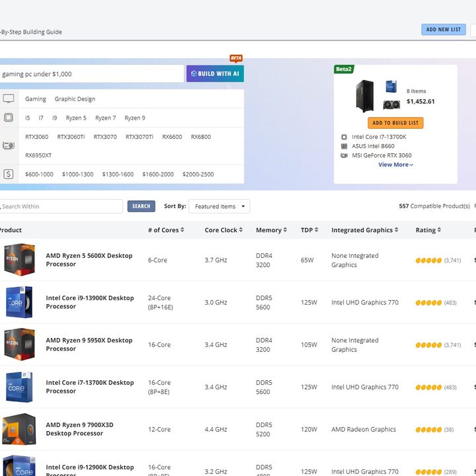This screenshot has width=476, height=476.
Task: Pick the RX6800 graphics tag
Action: pos(201,137)
